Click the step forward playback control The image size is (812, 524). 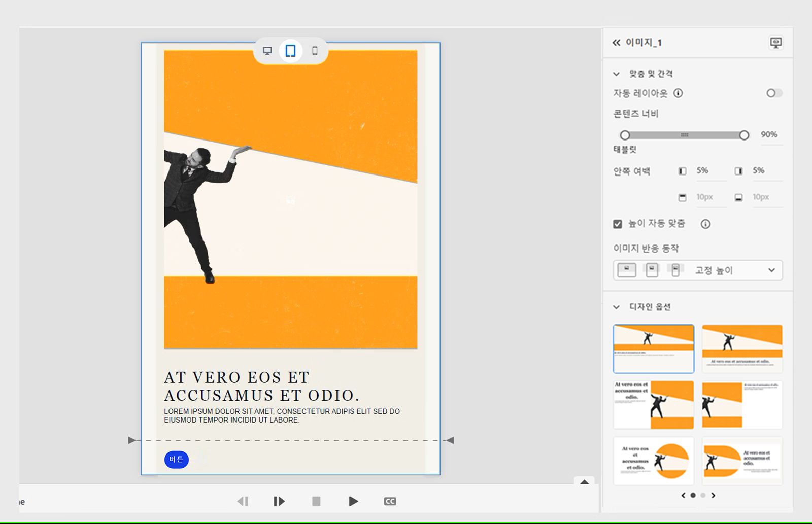click(279, 501)
